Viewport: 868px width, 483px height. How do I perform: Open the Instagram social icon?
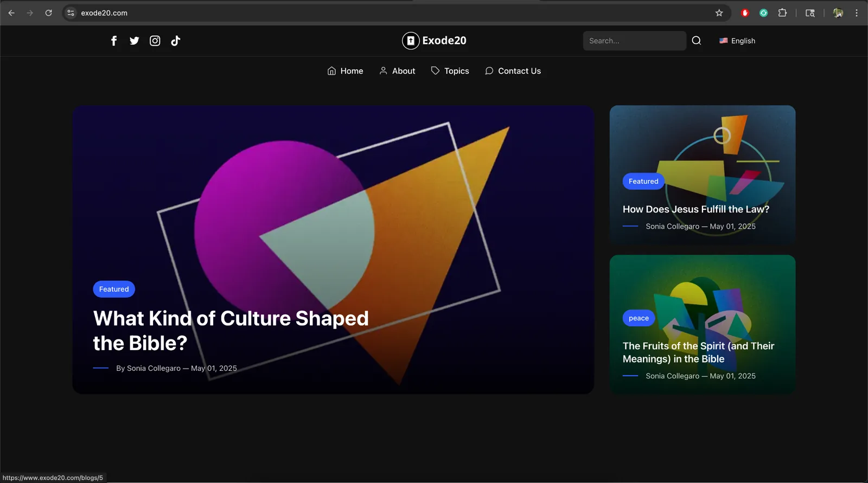tap(155, 41)
